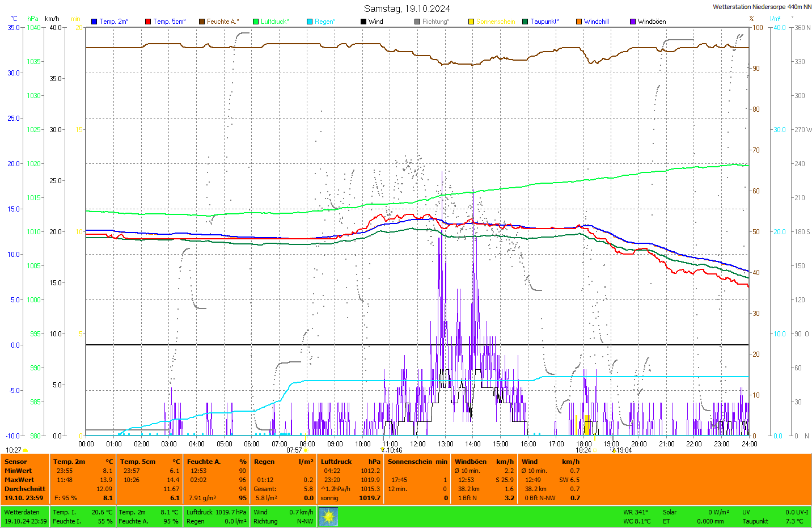Select the Taupunkt legend label
Screen dimensions: 812x528
[x=544, y=22]
